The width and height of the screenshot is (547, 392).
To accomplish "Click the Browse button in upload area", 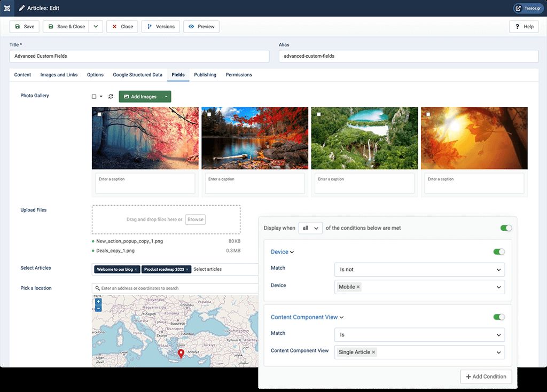I will [x=196, y=219].
